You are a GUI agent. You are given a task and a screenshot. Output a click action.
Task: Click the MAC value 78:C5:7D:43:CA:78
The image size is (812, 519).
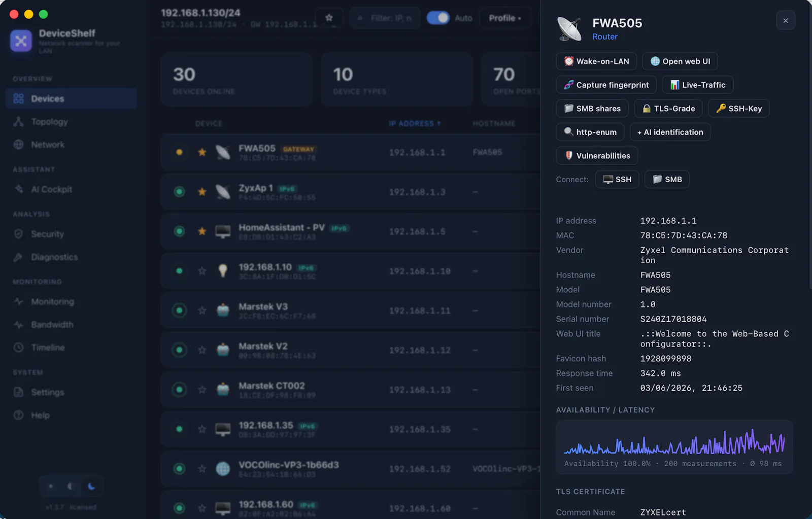click(684, 235)
